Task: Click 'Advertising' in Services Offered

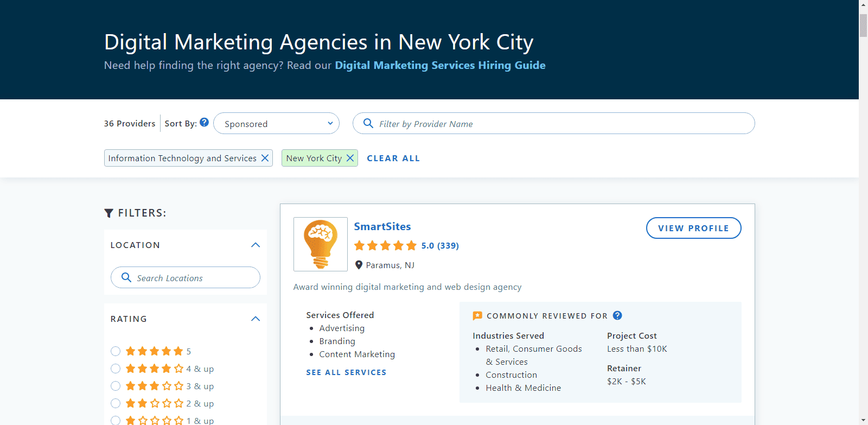Action: (342, 328)
